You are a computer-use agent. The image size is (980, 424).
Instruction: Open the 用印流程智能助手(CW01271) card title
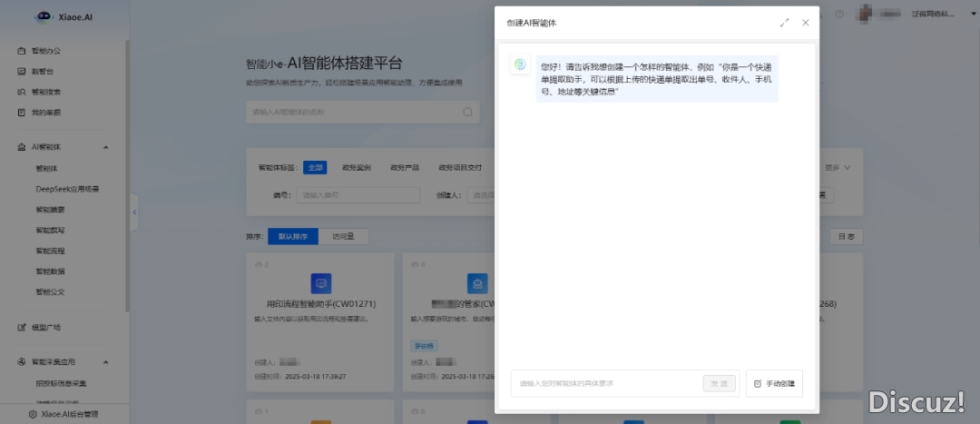coord(320,304)
